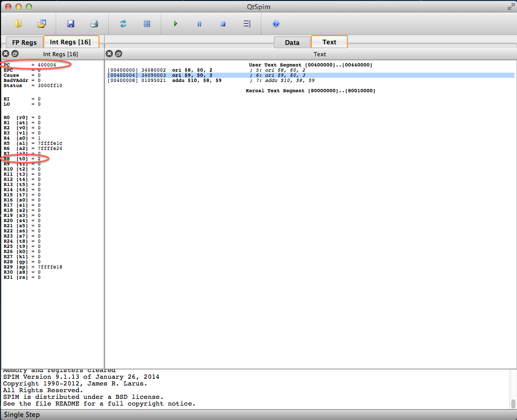Undock the Text panel with float button

(x=118, y=54)
